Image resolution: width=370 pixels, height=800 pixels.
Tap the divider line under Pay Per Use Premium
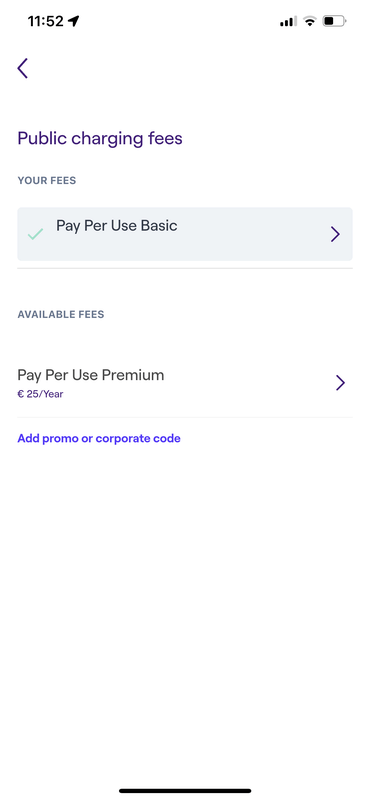(x=185, y=417)
